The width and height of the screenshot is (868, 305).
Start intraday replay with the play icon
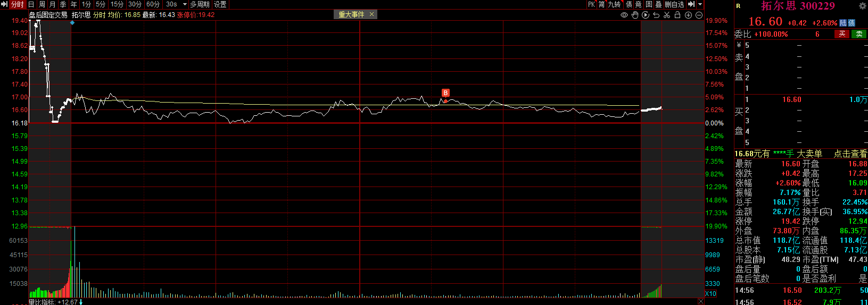point(646,15)
